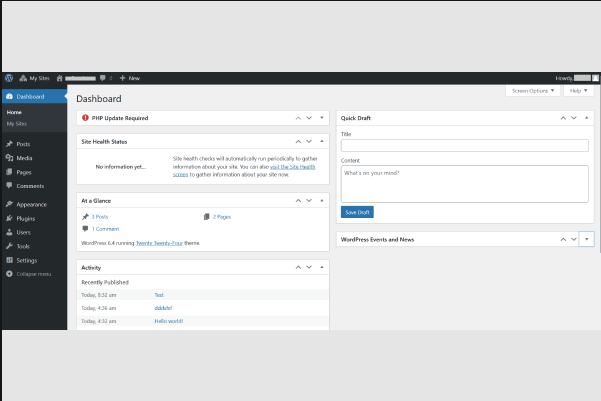Open the Test post link
Screen dimensions: 601x401
(159, 295)
